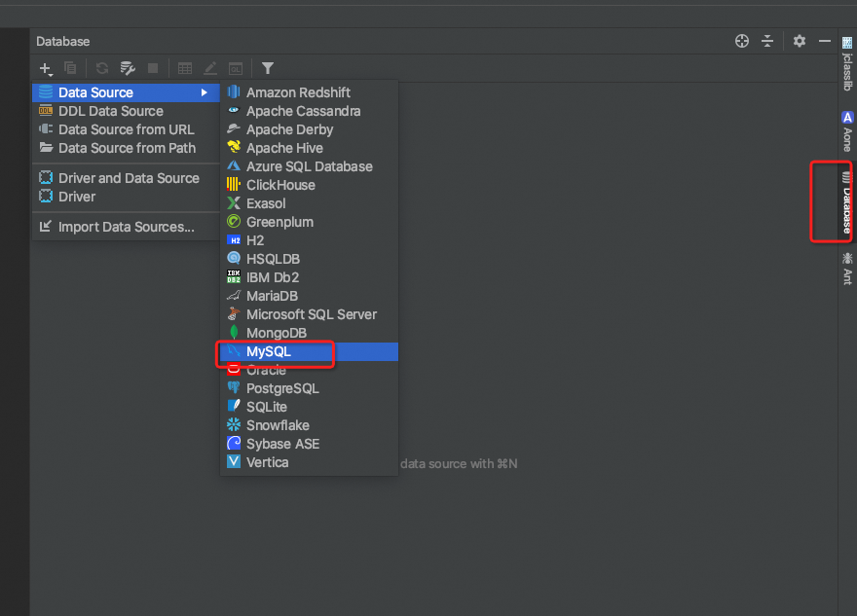Select Driver and Data Source entry
Viewport: 857px width, 616px height.
(x=127, y=179)
